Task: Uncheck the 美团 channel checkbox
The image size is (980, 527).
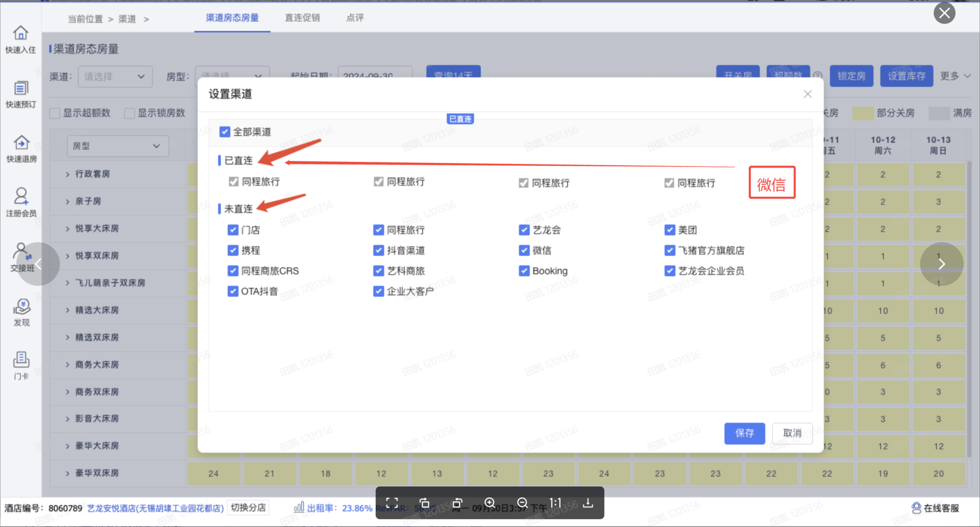Action: (669, 230)
